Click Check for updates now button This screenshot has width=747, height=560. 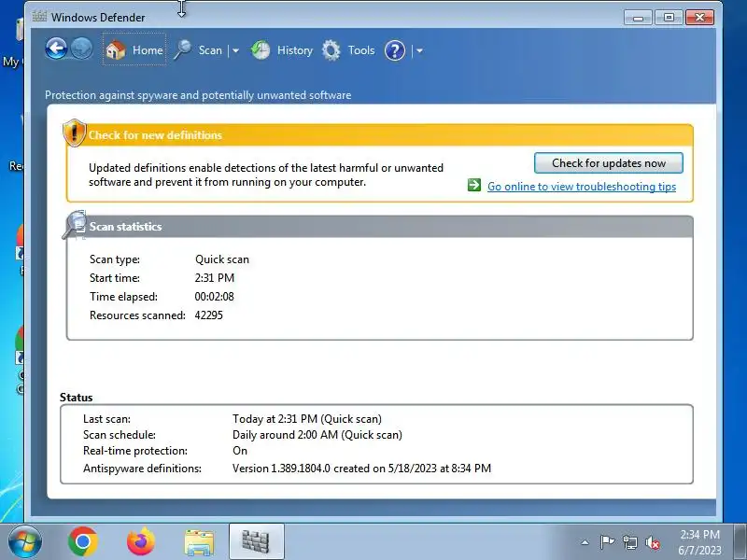(x=609, y=162)
